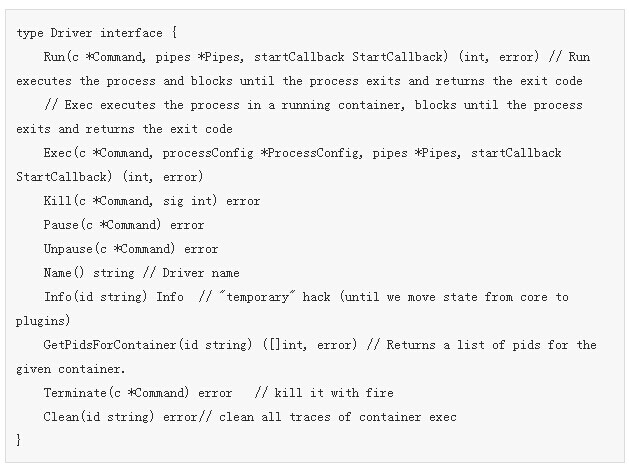Click the Run method name
The height and width of the screenshot is (465, 629).
pyautogui.click(x=55, y=57)
